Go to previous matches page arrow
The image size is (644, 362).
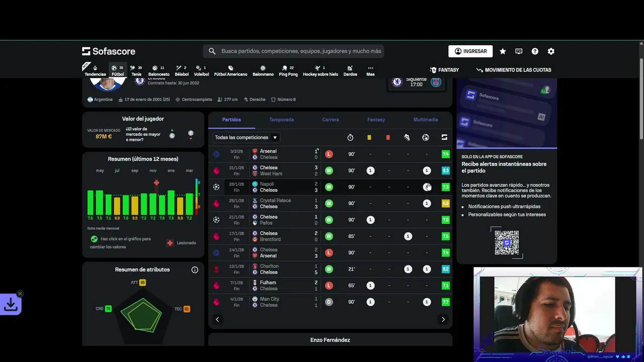point(217,319)
